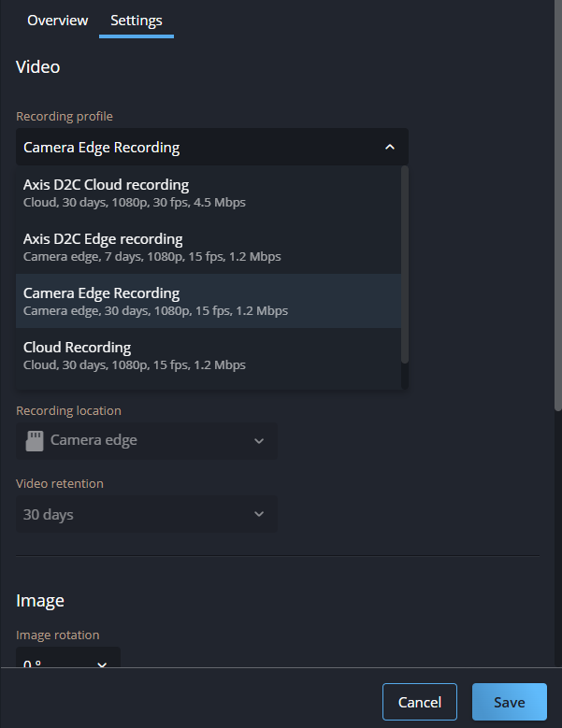Screen dimensions: 562x728
Task: Click the Image section heading
Action: click(x=40, y=600)
